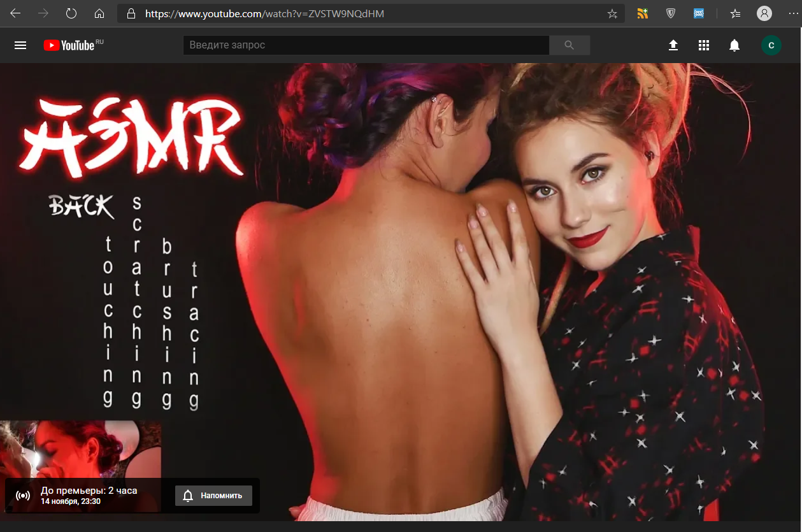This screenshot has height=532, width=802.
Task: Click the main video player area
Action: click(x=401, y=292)
